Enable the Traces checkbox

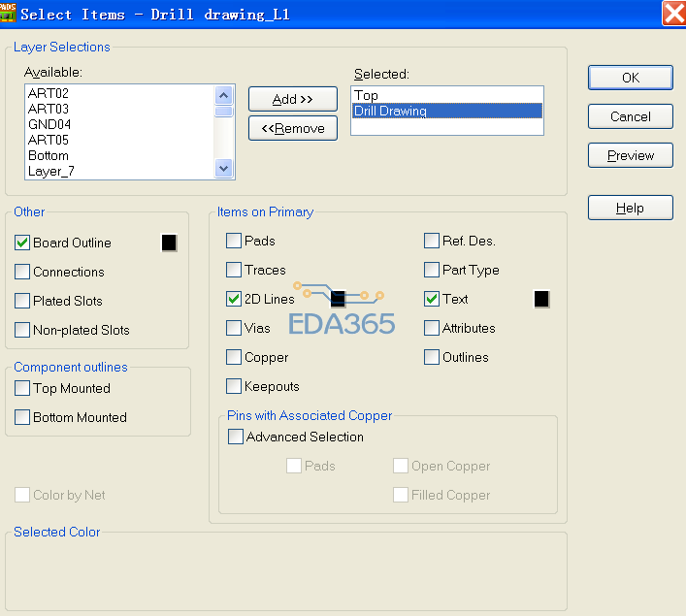click(x=234, y=270)
